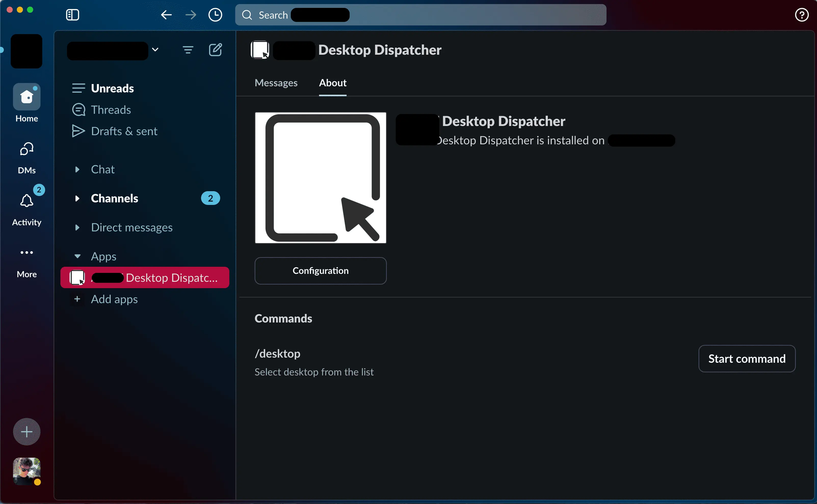
Task: Click the Search input field
Action: pos(420,15)
